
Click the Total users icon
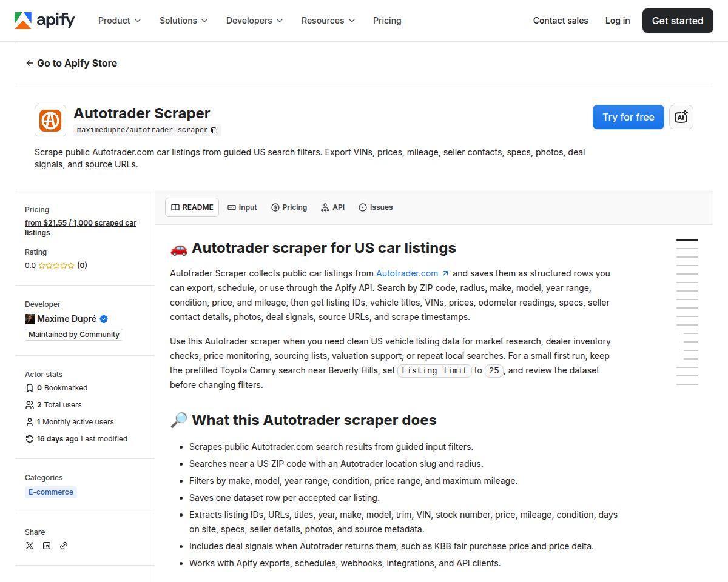pos(29,405)
